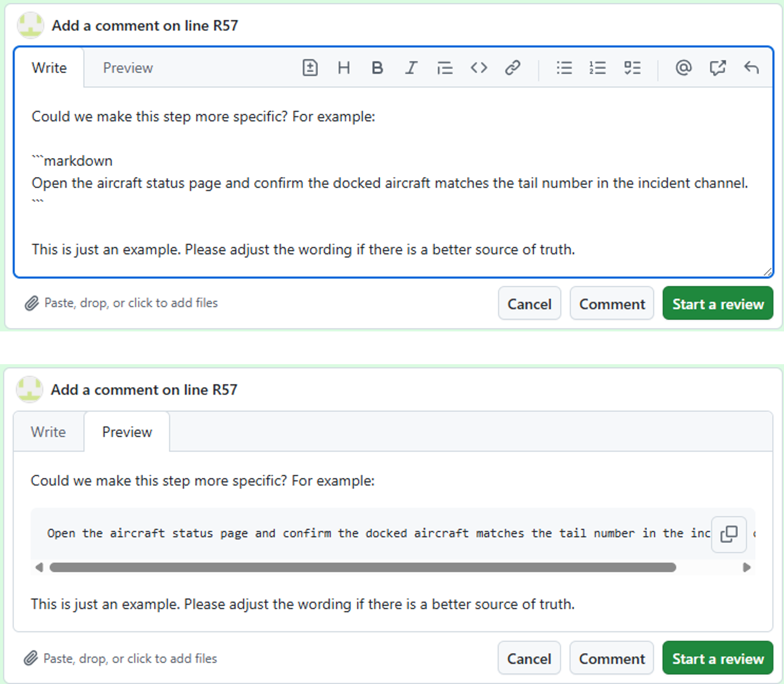Click the code block horizontal scrollbar thumb
The image size is (784, 684).
(363, 567)
